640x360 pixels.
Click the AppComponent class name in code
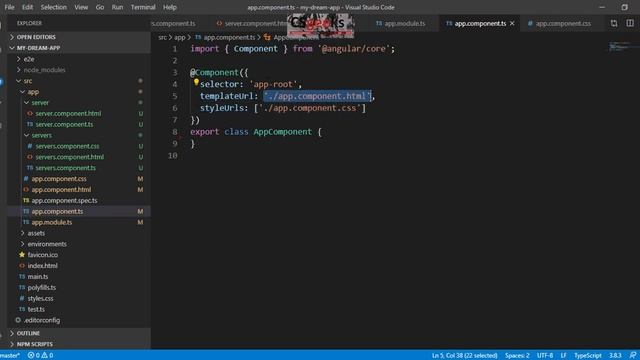[x=282, y=132]
